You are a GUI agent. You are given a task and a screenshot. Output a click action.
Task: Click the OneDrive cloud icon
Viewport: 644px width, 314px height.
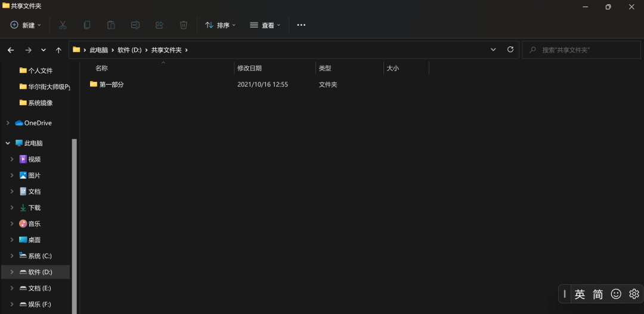(x=19, y=123)
